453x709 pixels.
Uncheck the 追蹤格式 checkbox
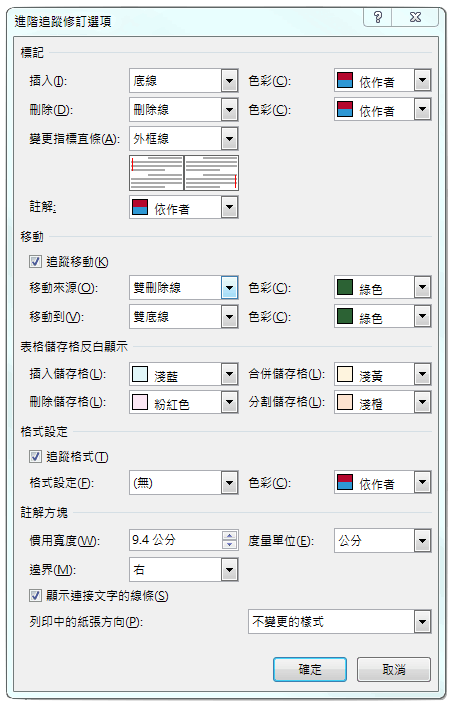point(35,456)
